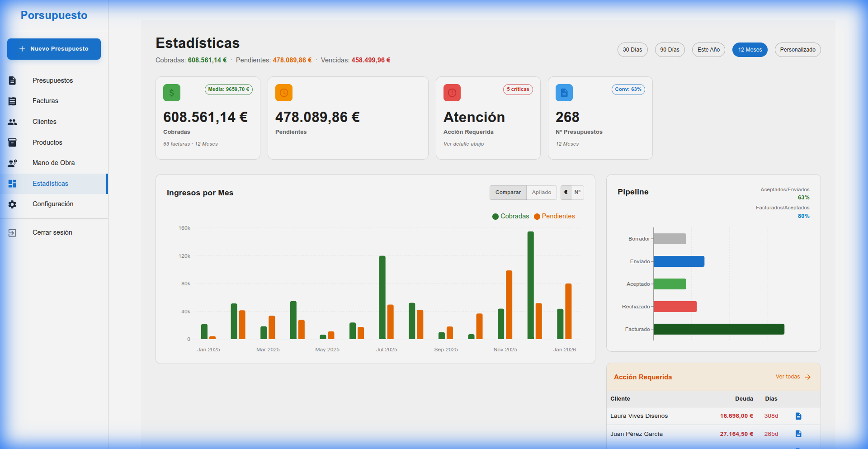Viewport: 868px width, 449px height.
Task: Click the Productos box icon
Action: coord(12,142)
